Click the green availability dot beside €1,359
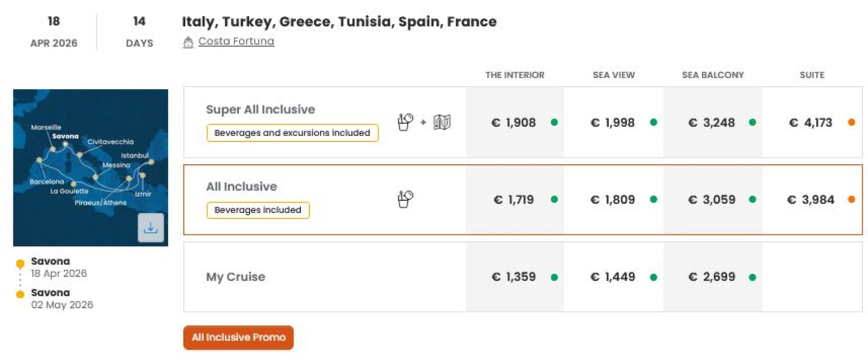 click(x=554, y=277)
